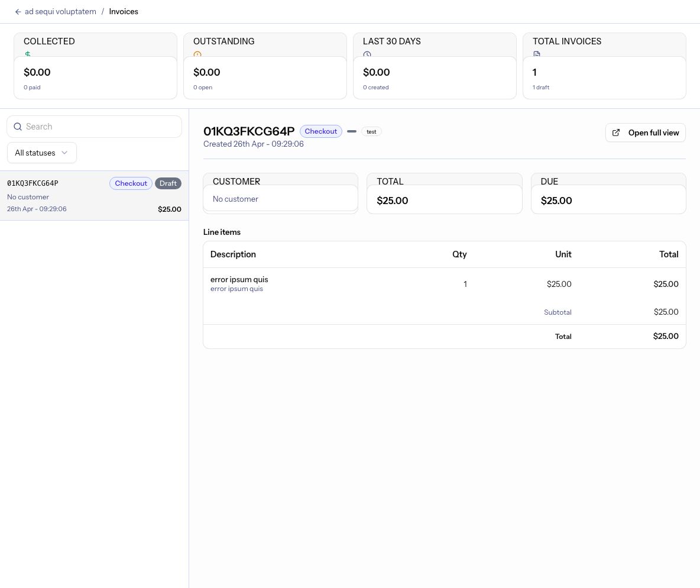Click the 0 paid label
Viewport: 700px width, 588px height.
click(32, 88)
